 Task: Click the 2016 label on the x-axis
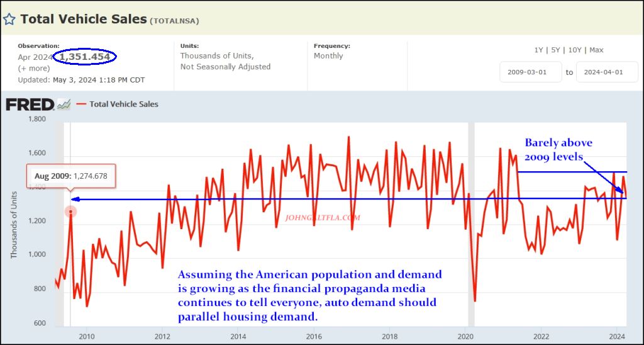(x=313, y=336)
